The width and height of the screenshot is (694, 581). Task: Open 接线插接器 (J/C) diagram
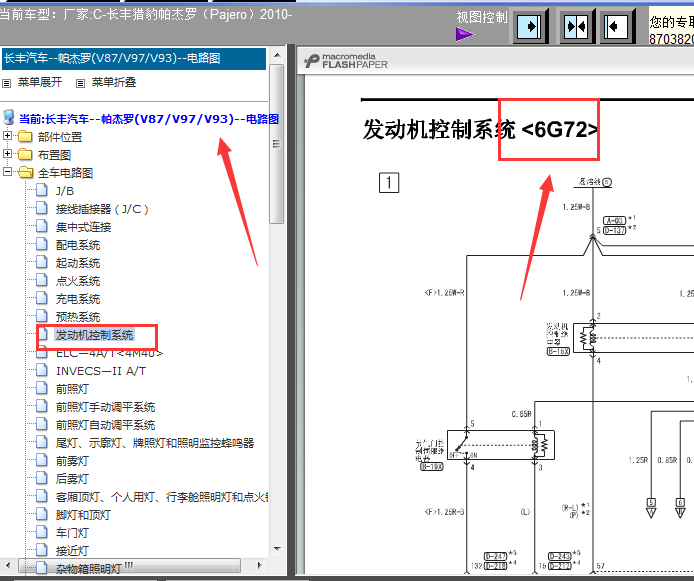coord(102,209)
